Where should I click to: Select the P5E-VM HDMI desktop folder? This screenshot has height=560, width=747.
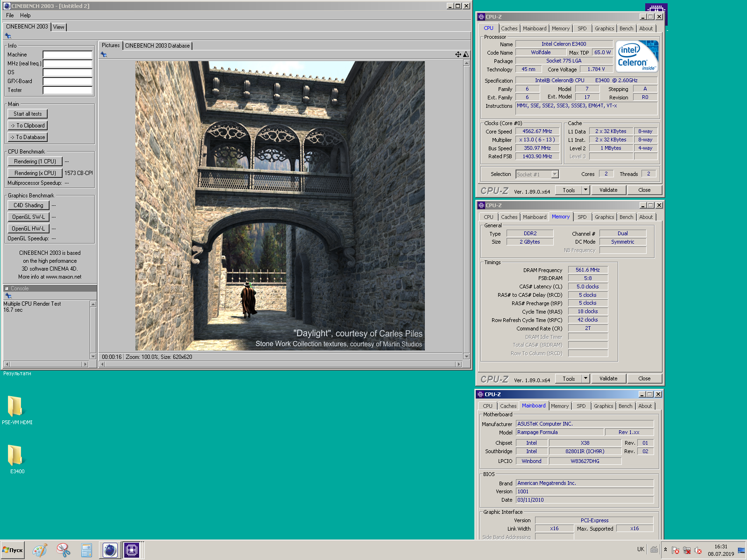pos(17,410)
